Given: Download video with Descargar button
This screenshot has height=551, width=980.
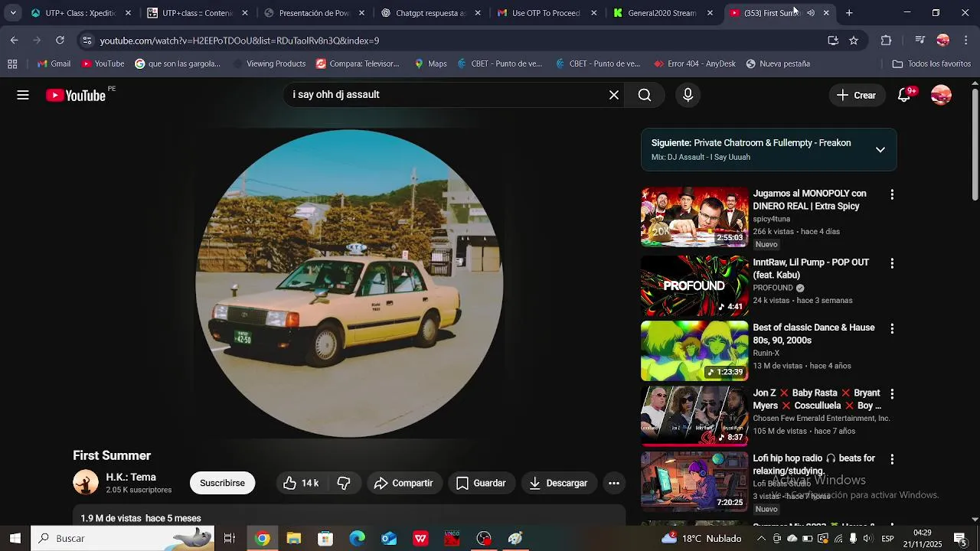Looking at the screenshot, I should pos(558,483).
